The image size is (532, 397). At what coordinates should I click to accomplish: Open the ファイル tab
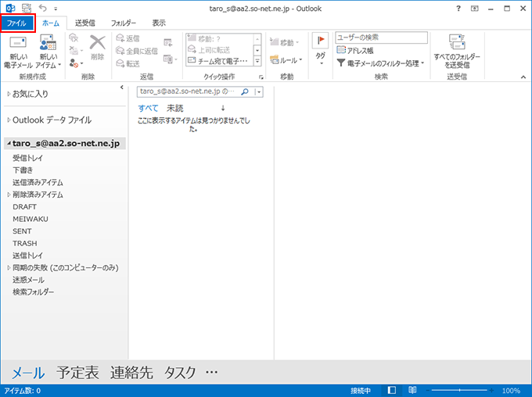coord(17,24)
